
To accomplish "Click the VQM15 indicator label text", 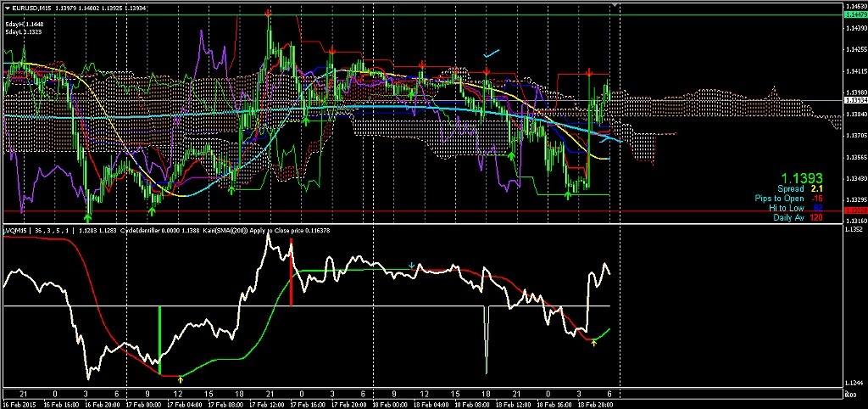I will pos(17,230).
